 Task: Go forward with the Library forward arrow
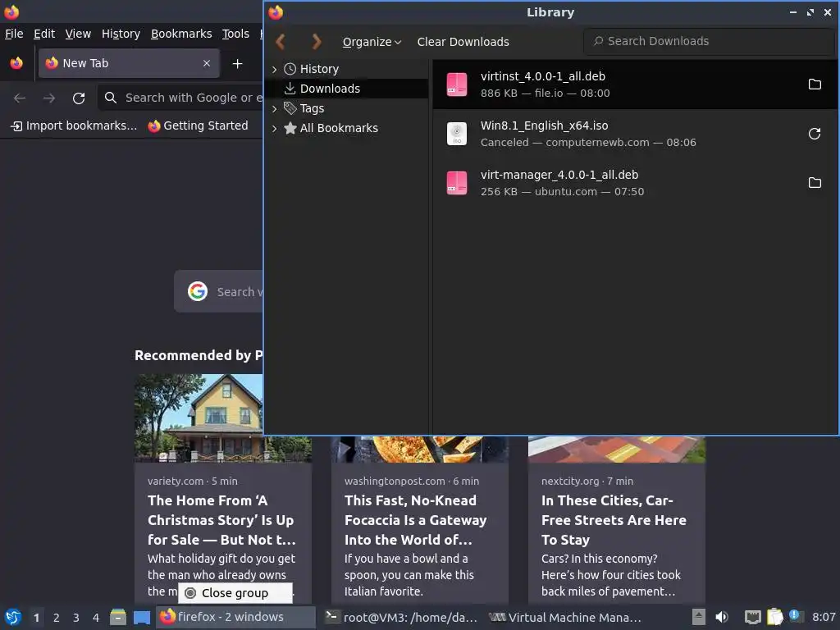(x=316, y=41)
